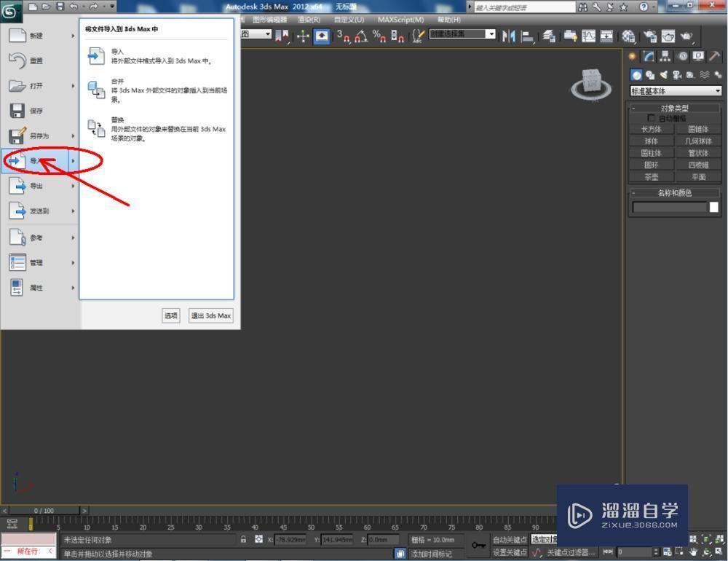This screenshot has height=561, width=728.
Task: Open the Hierarchy command panel
Action: pyautogui.click(x=665, y=55)
